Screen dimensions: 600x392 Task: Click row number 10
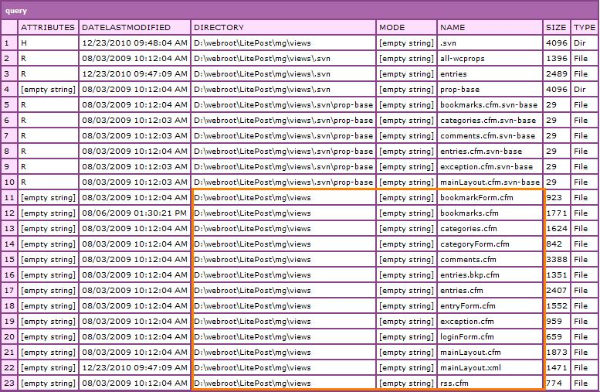[x=9, y=182]
